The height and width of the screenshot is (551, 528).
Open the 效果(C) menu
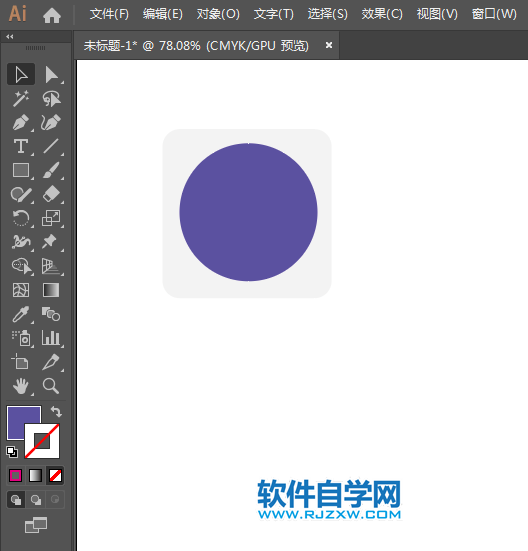point(382,14)
